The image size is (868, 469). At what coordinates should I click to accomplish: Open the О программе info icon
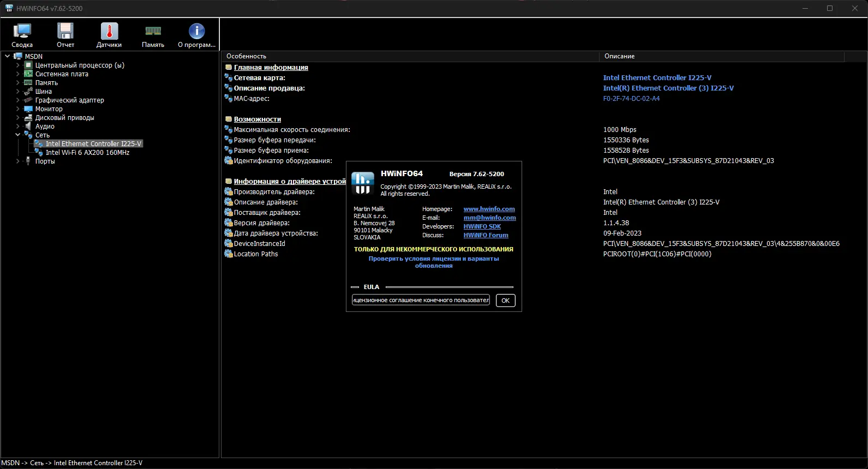click(x=196, y=32)
